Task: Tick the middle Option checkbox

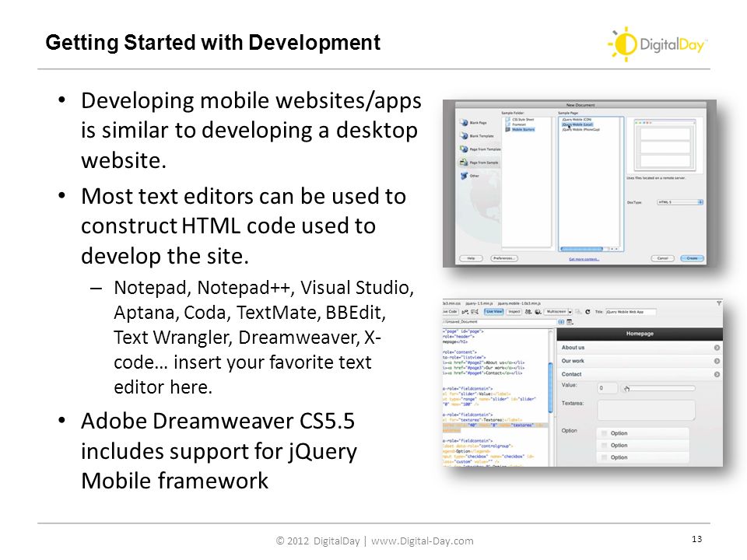Action: click(x=604, y=445)
